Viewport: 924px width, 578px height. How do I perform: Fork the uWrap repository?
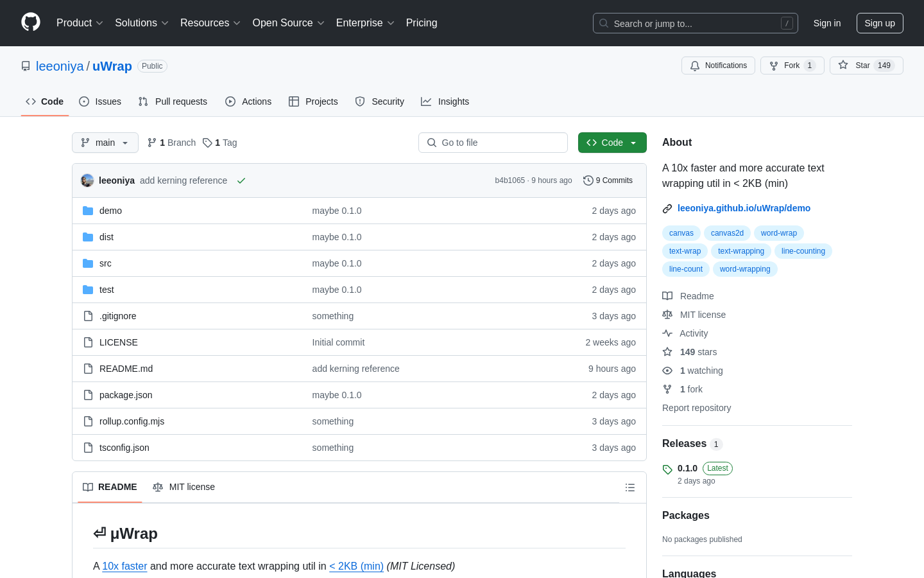click(792, 66)
